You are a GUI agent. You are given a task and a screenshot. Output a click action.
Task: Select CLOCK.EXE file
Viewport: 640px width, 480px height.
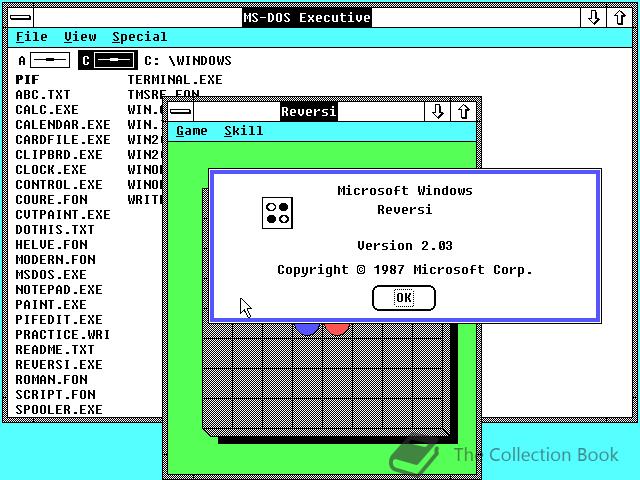(51, 169)
